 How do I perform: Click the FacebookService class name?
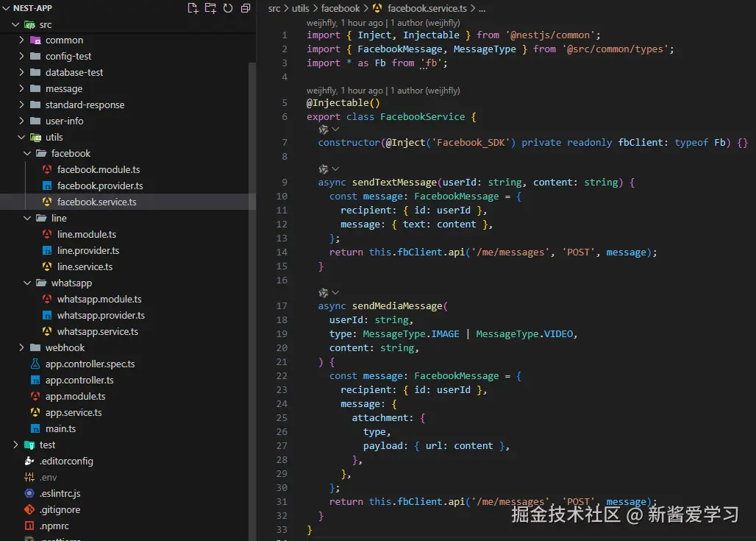coord(422,116)
